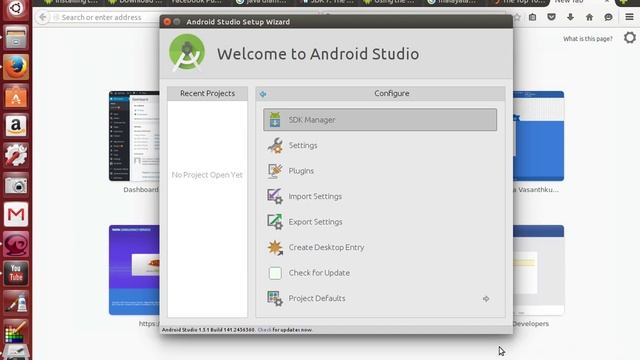
Task: Select the Recent Projects header
Action: (207, 93)
